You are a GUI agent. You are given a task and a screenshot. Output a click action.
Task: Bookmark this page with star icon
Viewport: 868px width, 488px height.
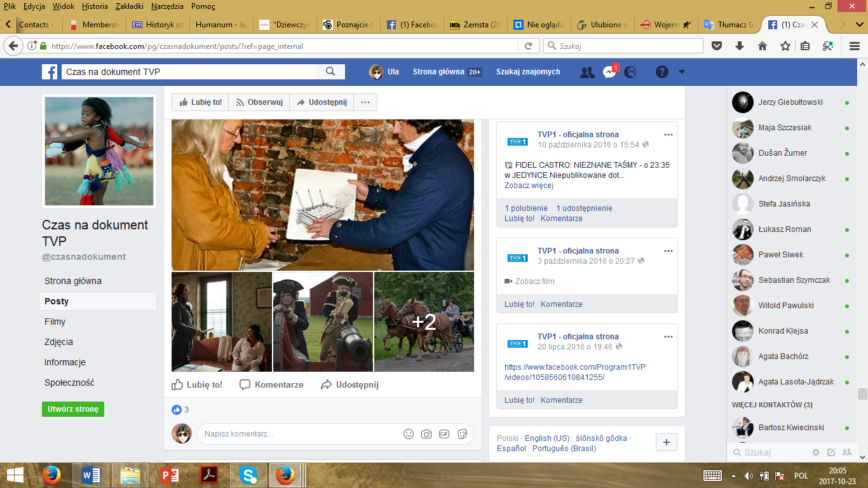coord(785,46)
